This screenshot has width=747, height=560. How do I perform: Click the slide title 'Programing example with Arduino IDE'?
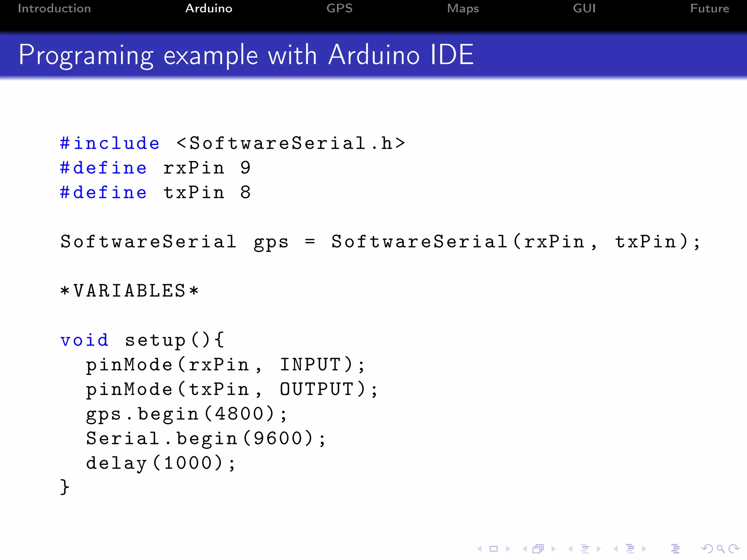coord(246,55)
